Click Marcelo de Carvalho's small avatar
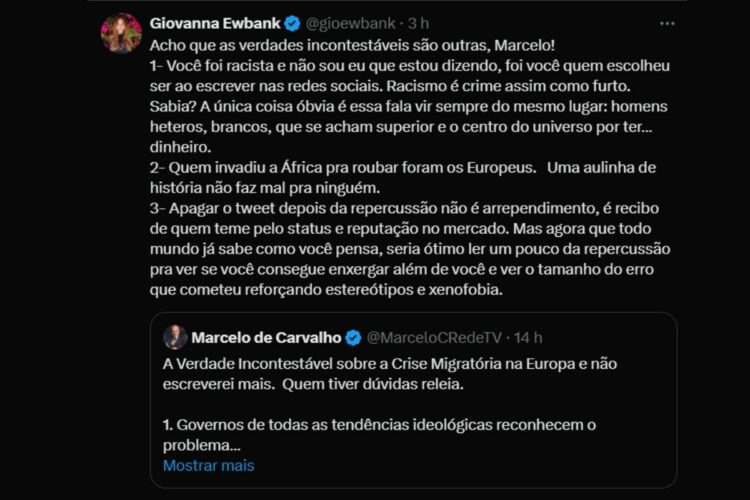This screenshot has height=500, width=750. tap(175, 337)
